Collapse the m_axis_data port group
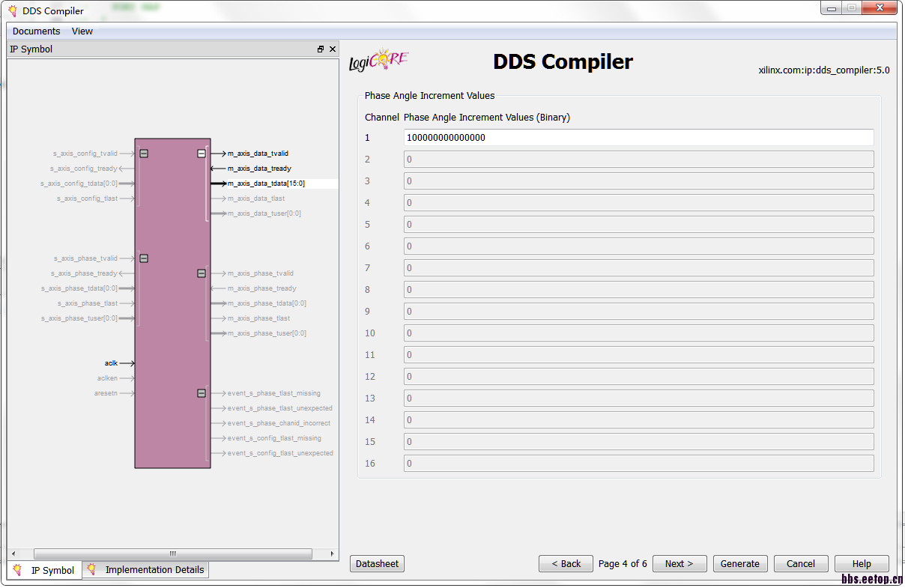Viewport: 905px width, 588px height. point(202,154)
